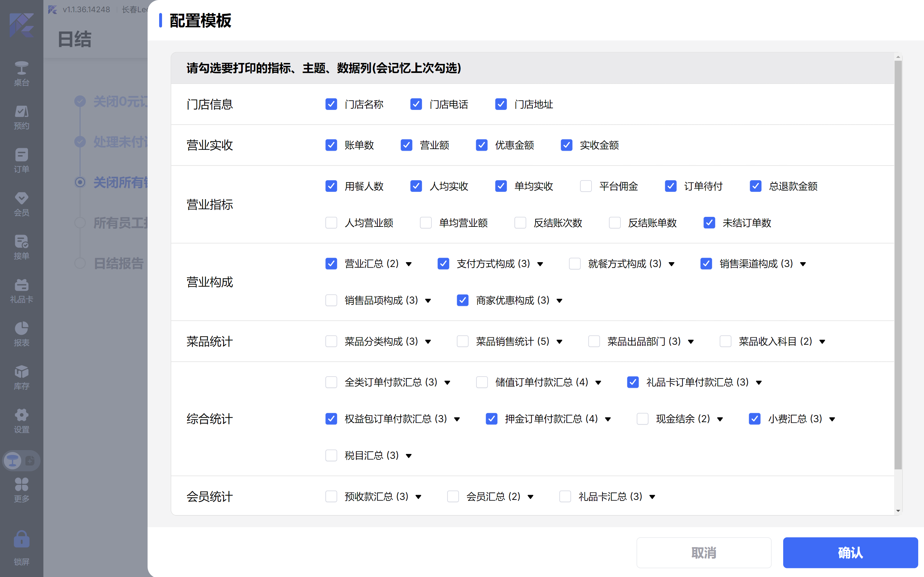Enable the 平台佣金 checkbox
The height and width of the screenshot is (577, 924).
click(x=586, y=186)
